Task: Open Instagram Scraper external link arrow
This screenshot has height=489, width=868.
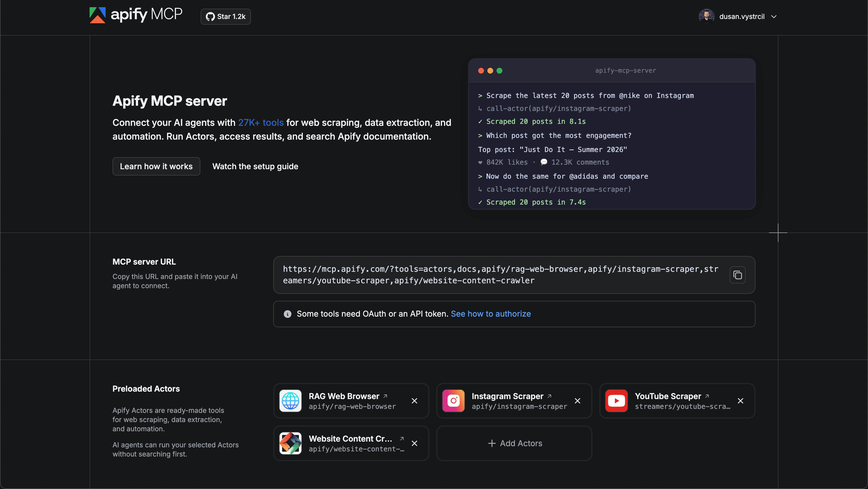Action: (x=550, y=396)
